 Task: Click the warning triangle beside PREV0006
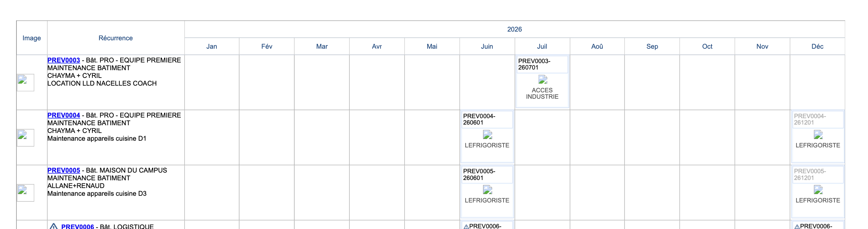(53, 226)
